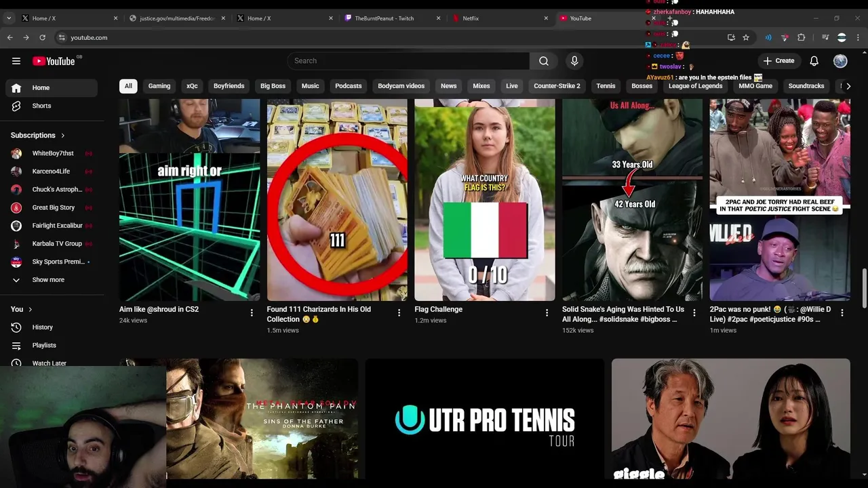Select the Music filter chip
The height and width of the screenshot is (488, 868).
tap(311, 86)
